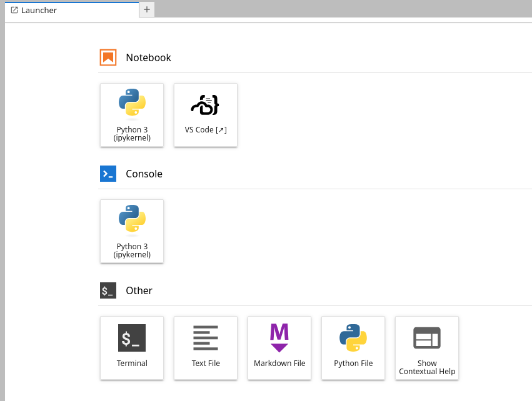The height and width of the screenshot is (401, 532).
Task: Click the Other section heading text
Action: click(x=139, y=290)
